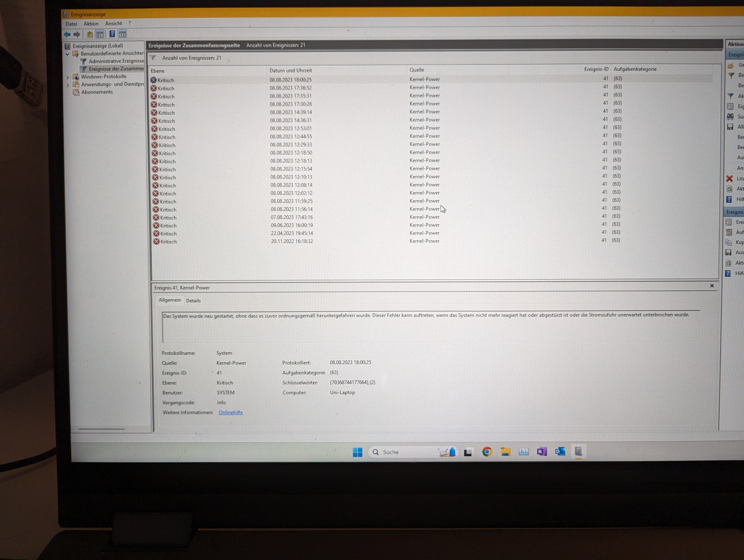
Task: Select the event logged 20.11.2022 16:18:32
Action: pos(292,241)
